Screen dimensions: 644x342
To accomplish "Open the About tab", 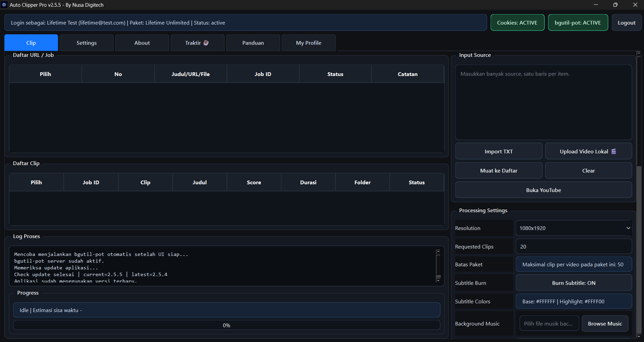I will point(142,43).
